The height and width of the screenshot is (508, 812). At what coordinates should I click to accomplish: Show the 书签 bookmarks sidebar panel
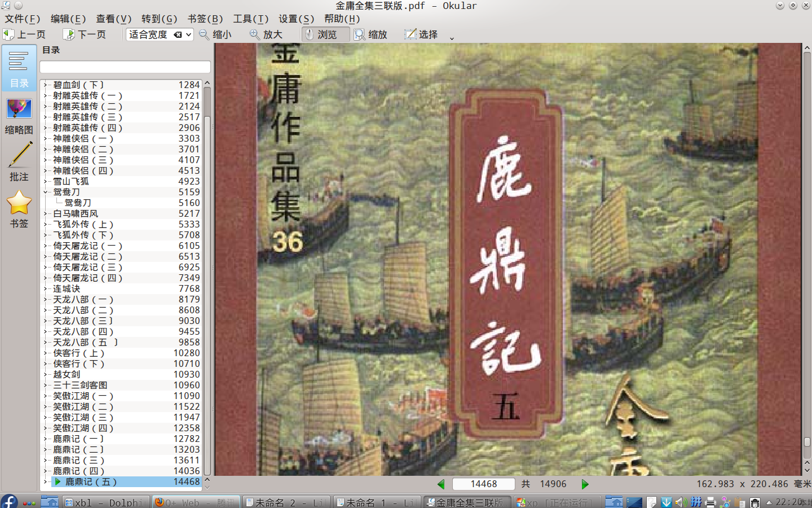19,209
